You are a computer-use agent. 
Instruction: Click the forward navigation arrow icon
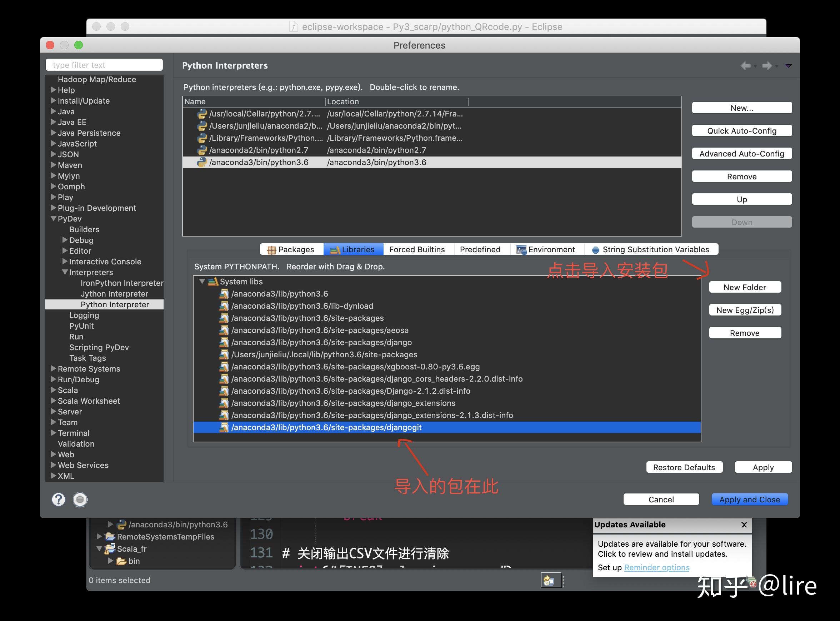point(767,66)
